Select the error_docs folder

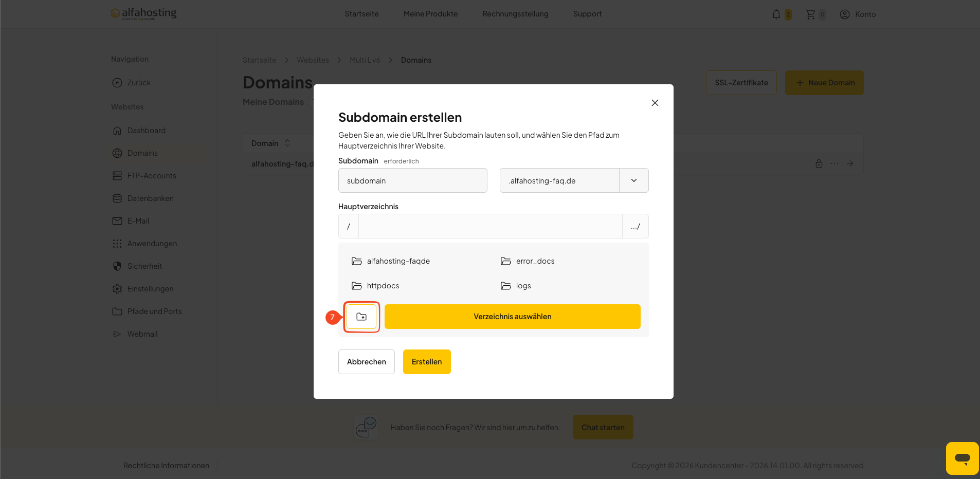(528, 261)
